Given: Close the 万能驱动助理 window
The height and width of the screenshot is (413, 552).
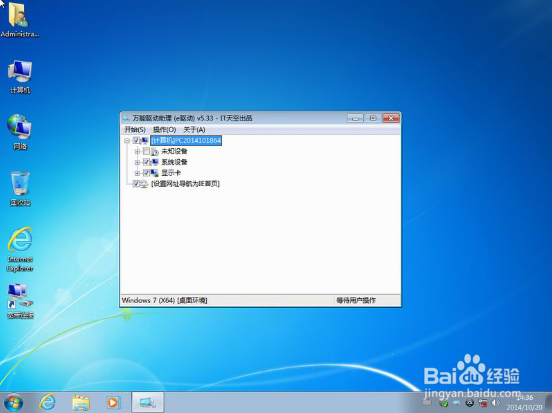Looking at the screenshot, I should tap(391, 118).
